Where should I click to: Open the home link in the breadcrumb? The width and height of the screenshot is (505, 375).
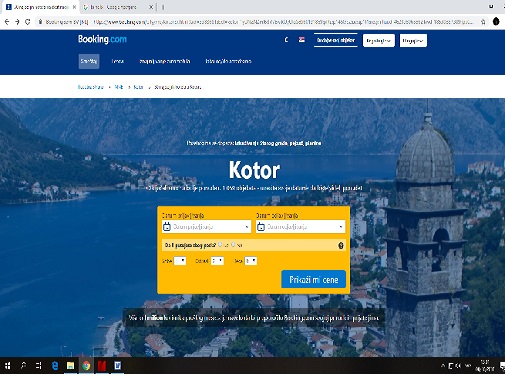click(91, 87)
